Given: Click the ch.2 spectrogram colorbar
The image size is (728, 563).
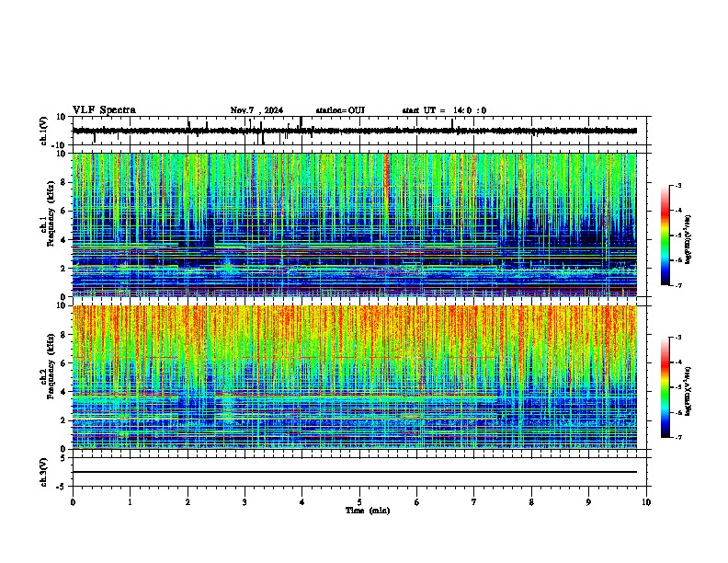Looking at the screenshot, I should point(665,387).
